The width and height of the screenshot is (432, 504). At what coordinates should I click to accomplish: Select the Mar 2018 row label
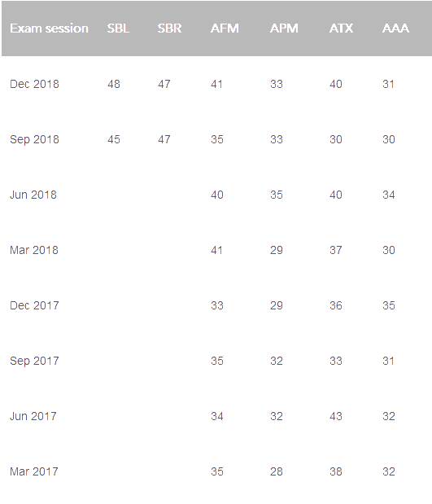pyautogui.click(x=34, y=250)
